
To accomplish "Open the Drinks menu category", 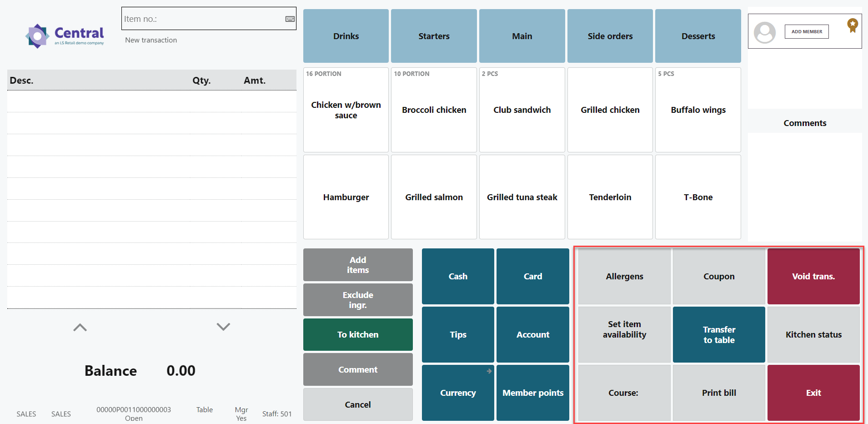I will coord(346,36).
